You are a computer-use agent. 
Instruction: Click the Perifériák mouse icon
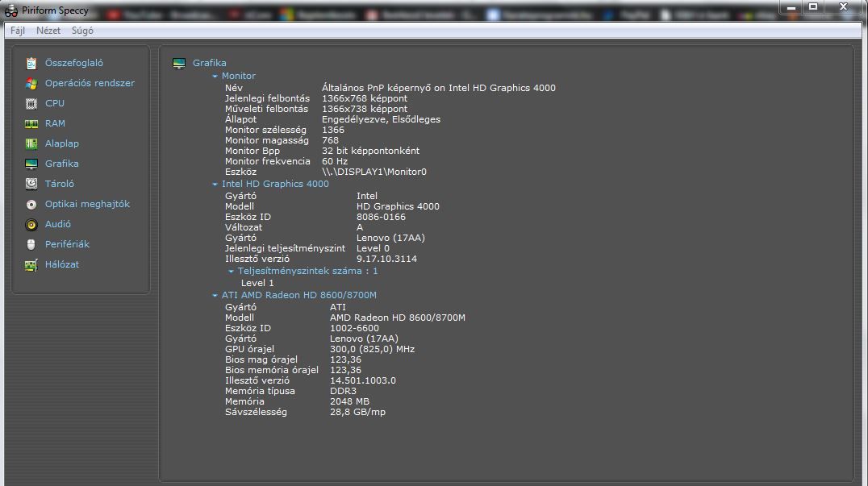click(31, 244)
